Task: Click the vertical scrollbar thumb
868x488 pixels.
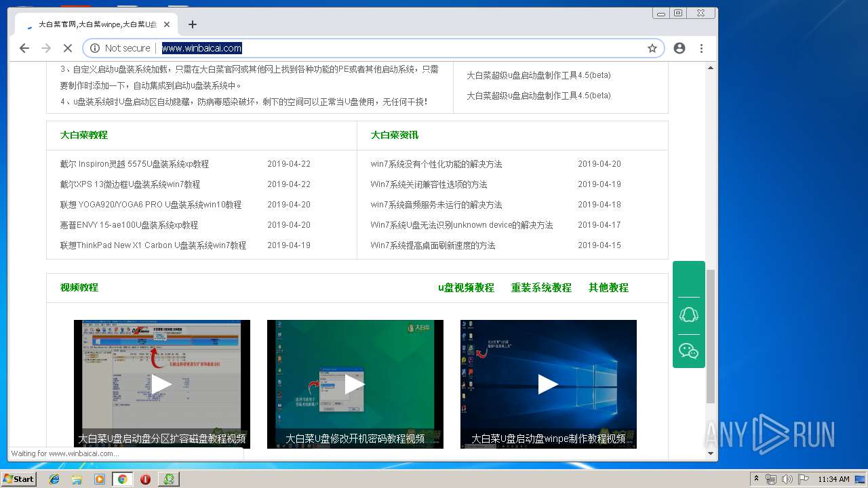Action: (711, 336)
